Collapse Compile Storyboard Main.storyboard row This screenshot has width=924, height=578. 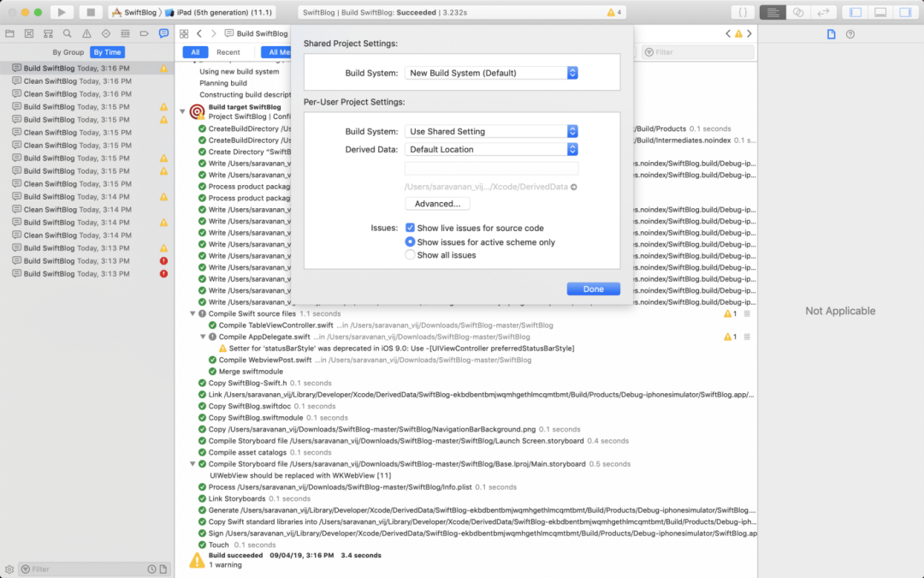click(192, 464)
